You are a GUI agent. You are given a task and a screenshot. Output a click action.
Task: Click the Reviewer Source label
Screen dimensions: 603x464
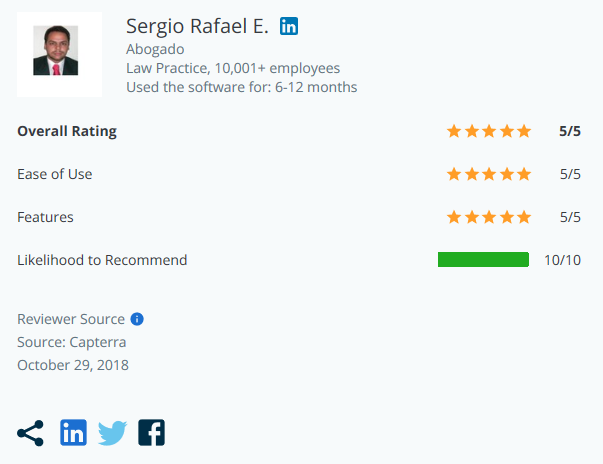click(x=71, y=319)
